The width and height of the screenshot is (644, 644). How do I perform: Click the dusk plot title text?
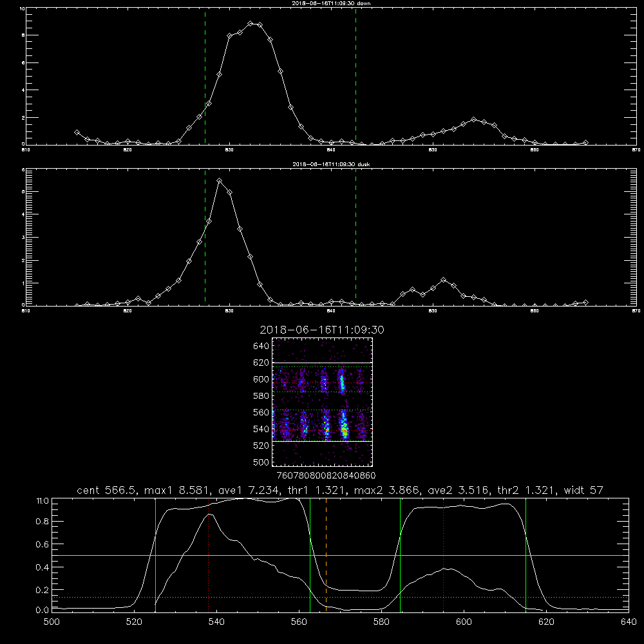coord(331,164)
